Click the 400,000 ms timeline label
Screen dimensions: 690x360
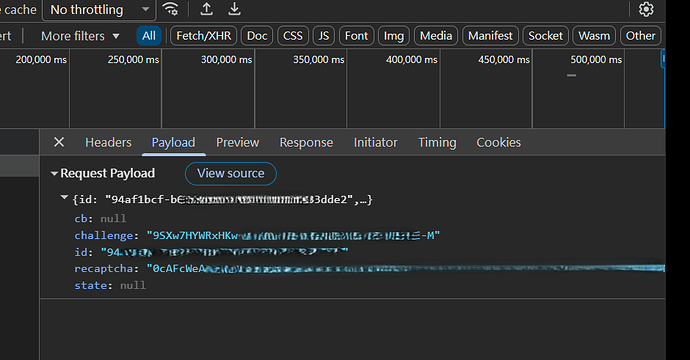click(411, 59)
